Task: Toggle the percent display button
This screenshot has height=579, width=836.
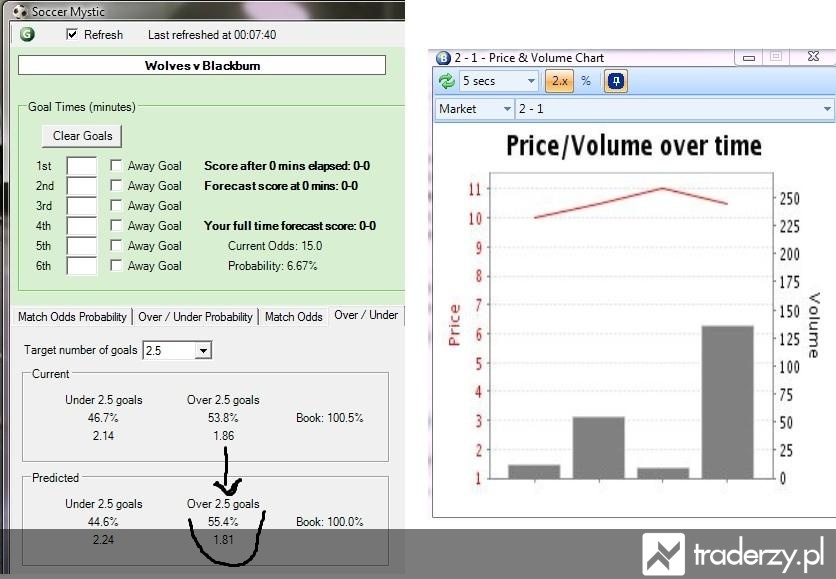Action: (x=586, y=81)
